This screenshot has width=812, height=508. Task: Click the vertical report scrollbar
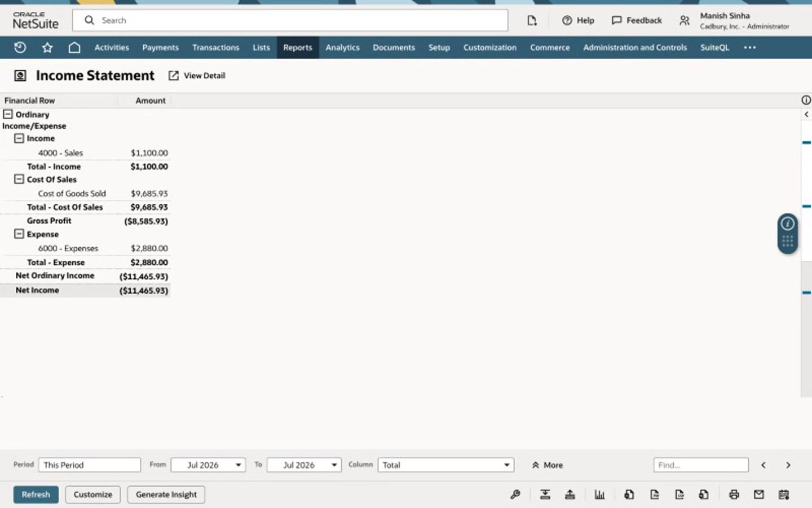(x=806, y=254)
